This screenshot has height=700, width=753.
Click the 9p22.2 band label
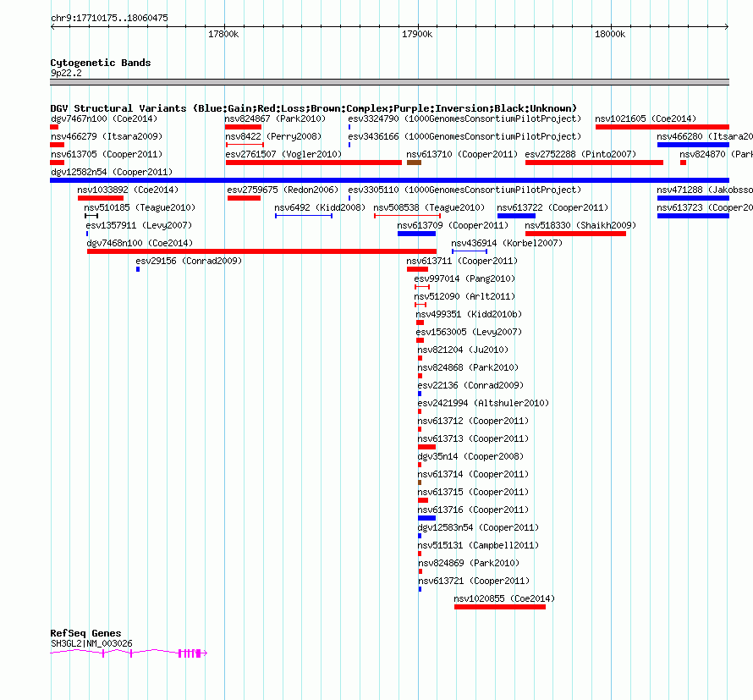coord(66,73)
